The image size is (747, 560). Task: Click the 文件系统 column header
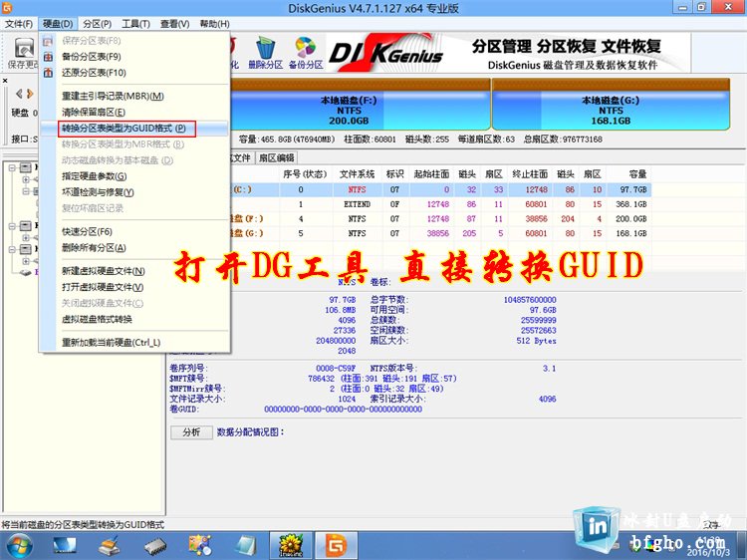(357, 174)
